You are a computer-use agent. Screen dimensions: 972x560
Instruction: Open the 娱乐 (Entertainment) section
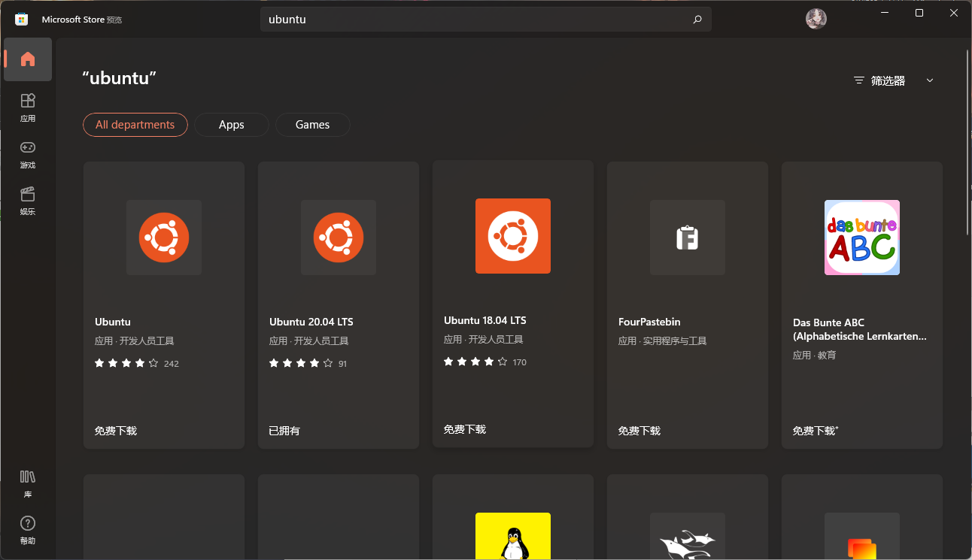coord(28,200)
